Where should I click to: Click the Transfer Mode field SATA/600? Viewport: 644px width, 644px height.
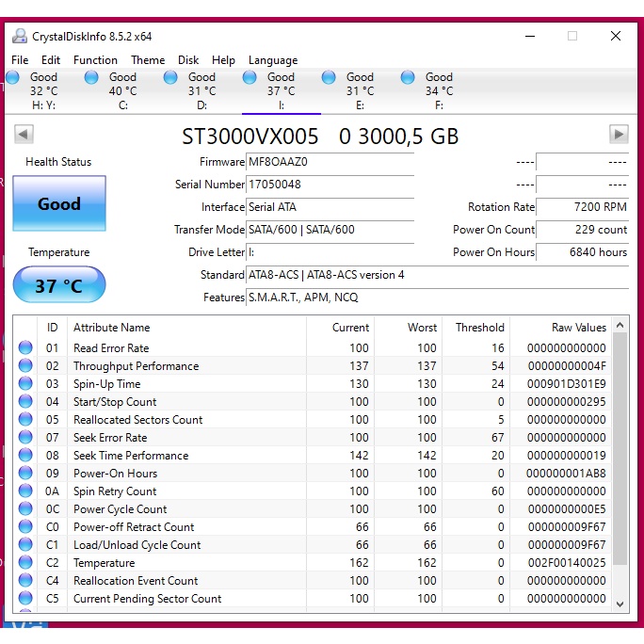[330, 230]
